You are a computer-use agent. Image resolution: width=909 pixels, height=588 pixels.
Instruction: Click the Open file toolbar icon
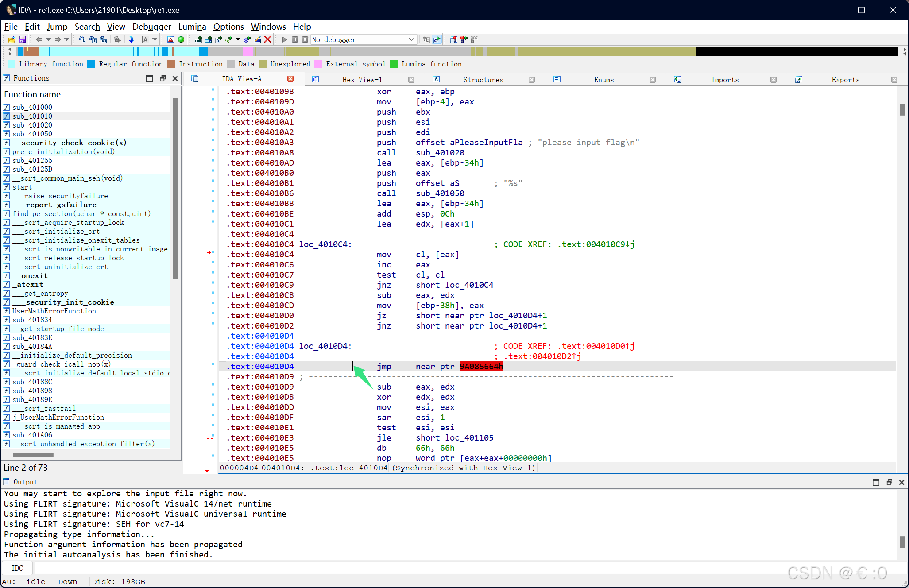coord(12,39)
